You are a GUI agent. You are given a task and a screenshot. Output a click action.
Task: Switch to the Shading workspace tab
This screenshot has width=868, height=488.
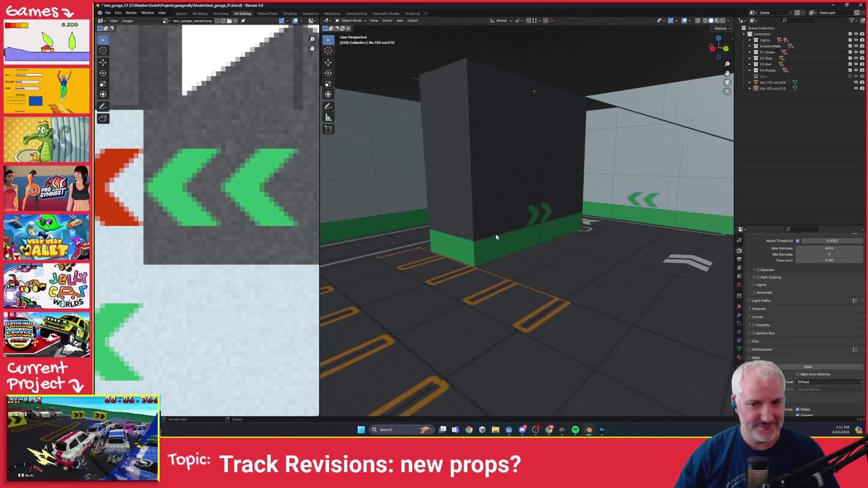coord(290,14)
